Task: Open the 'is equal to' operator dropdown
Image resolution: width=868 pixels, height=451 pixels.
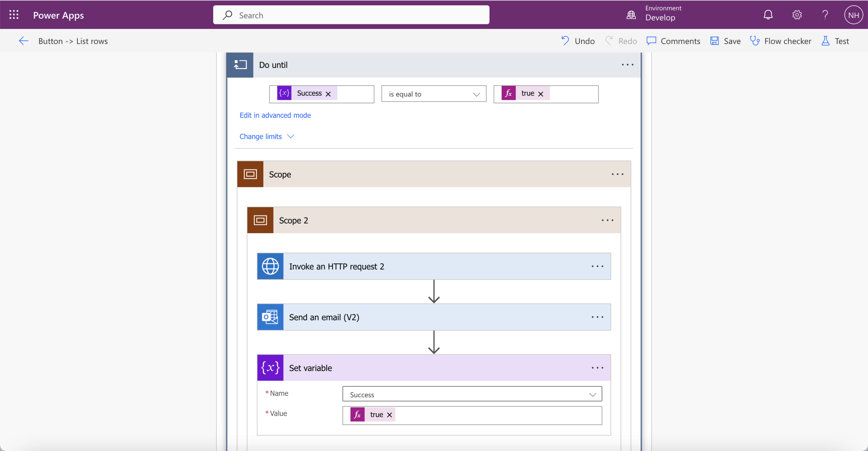Action: [x=434, y=94]
